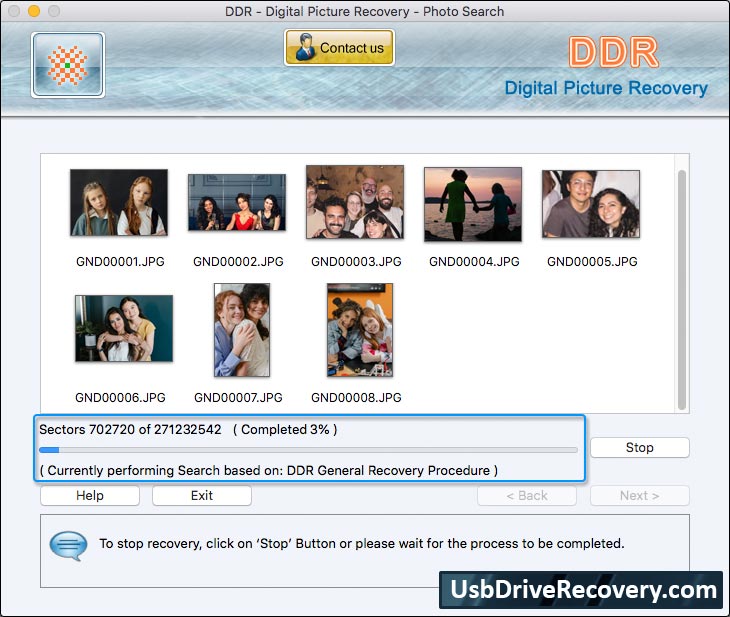Click the GND00002.JPG file name label
Screen dimensions: 730x617
pyautogui.click(x=238, y=262)
